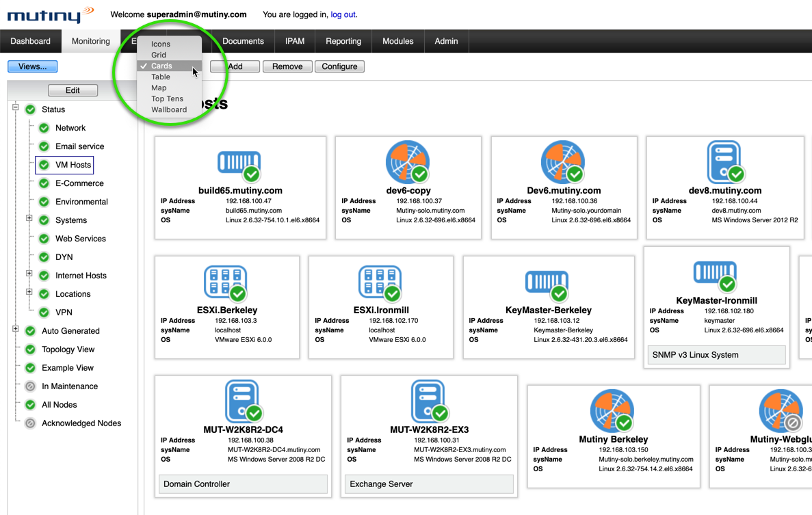The width and height of the screenshot is (812, 515).
Task: Open the SNMP v3 Linux System description field
Action: (x=717, y=354)
